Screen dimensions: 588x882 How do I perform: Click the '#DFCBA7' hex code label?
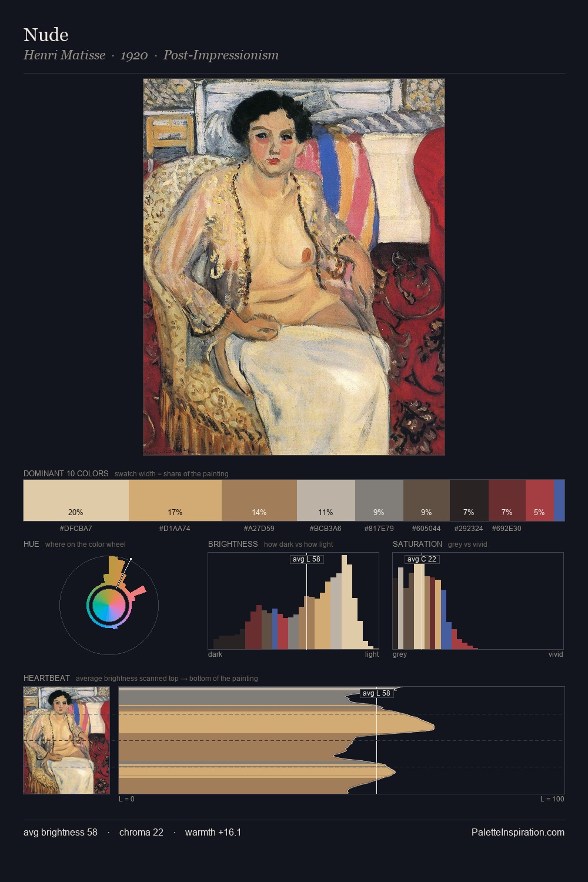pos(76,529)
